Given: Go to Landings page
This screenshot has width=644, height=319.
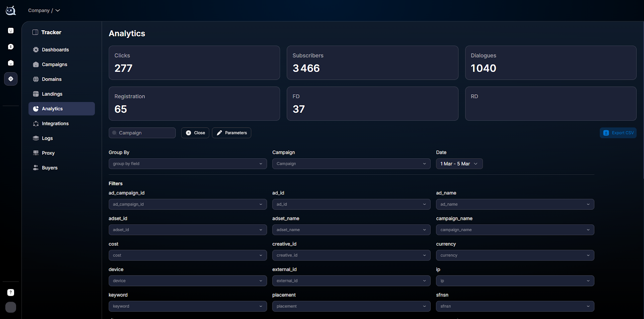Looking at the screenshot, I should coord(62,94).
